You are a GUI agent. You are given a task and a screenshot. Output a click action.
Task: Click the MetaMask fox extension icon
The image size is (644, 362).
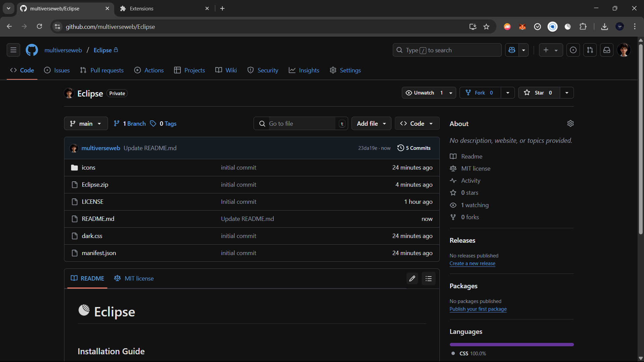[522, 27]
